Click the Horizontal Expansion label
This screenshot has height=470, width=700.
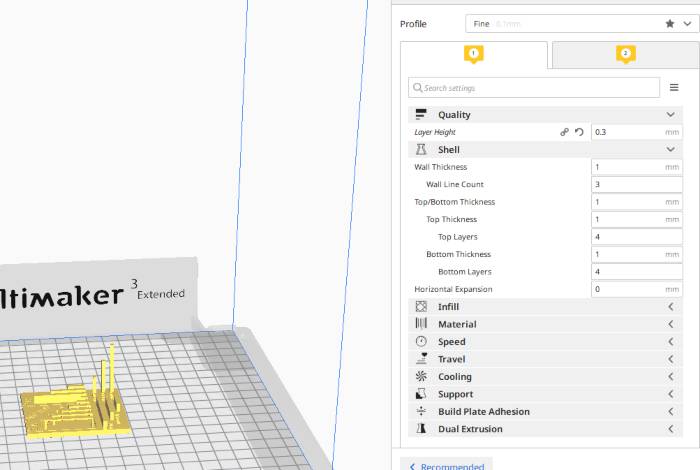click(453, 289)
